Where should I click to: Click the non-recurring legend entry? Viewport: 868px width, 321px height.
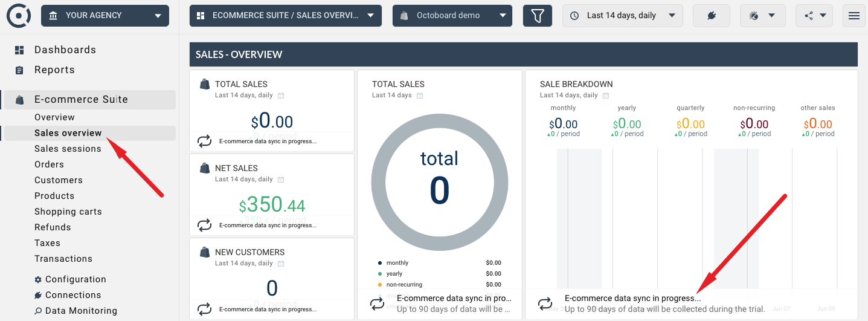(x=404, y=285)
